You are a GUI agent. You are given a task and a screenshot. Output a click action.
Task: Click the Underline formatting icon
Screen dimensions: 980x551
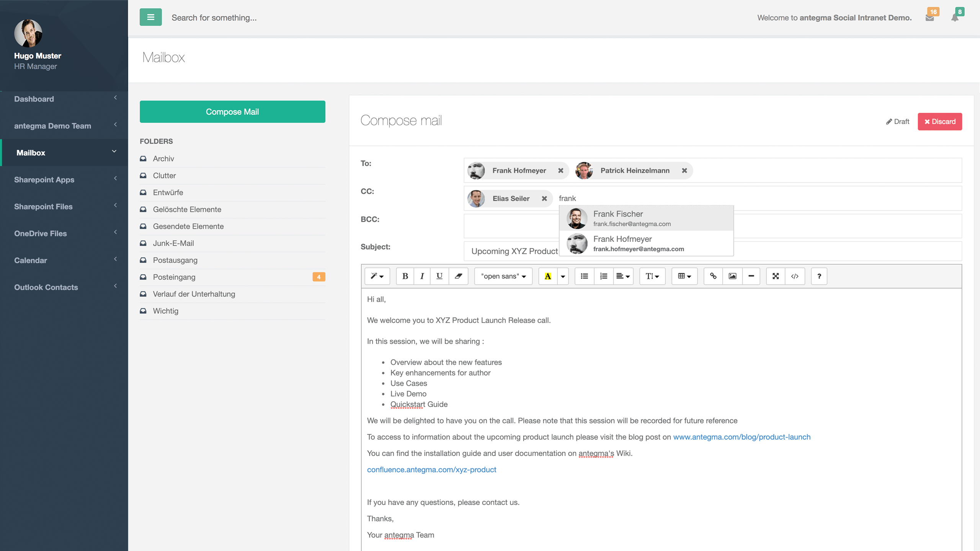[439, 276]
